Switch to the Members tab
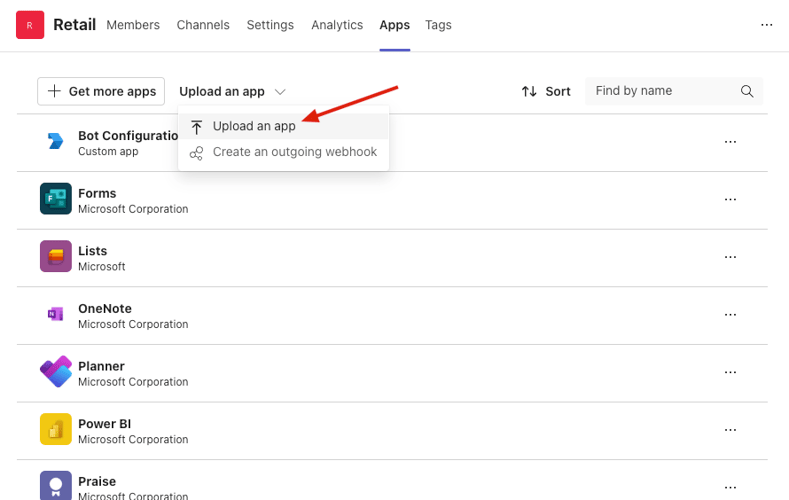The height and width of the screenshot is (500, 789). 133,25
